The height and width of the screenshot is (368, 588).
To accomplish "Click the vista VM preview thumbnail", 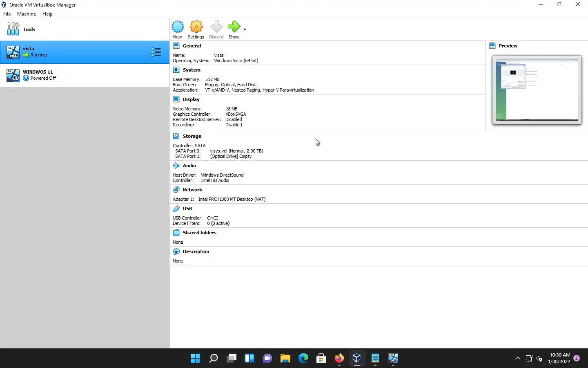I will 537,90.
